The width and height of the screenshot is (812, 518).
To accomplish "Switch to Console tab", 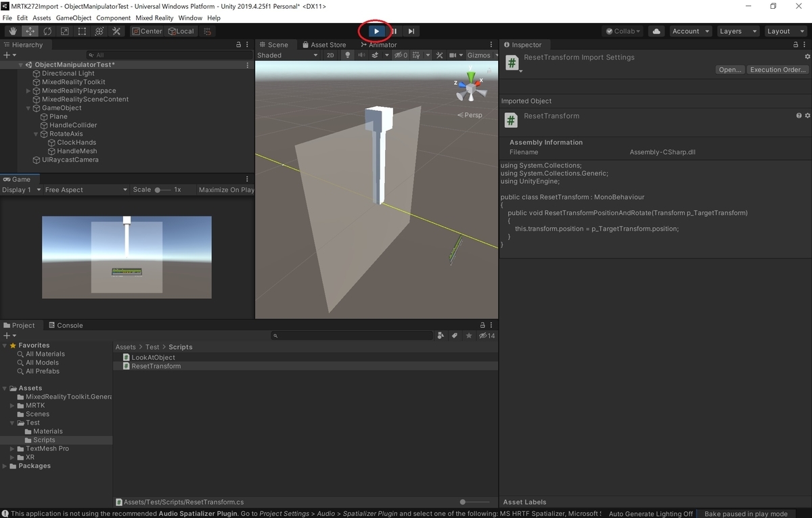I will [x=65, y=325].
